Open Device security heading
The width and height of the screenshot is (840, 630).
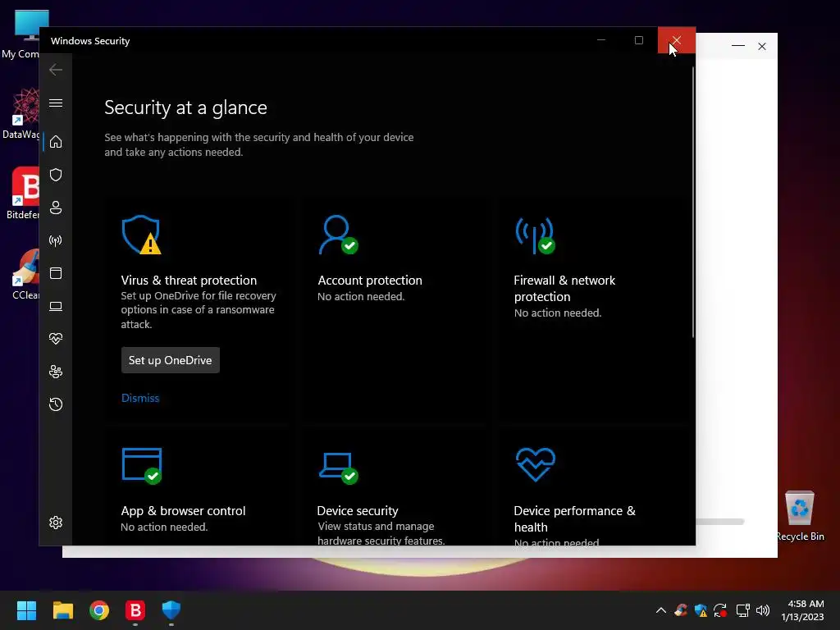click(358, 510)
